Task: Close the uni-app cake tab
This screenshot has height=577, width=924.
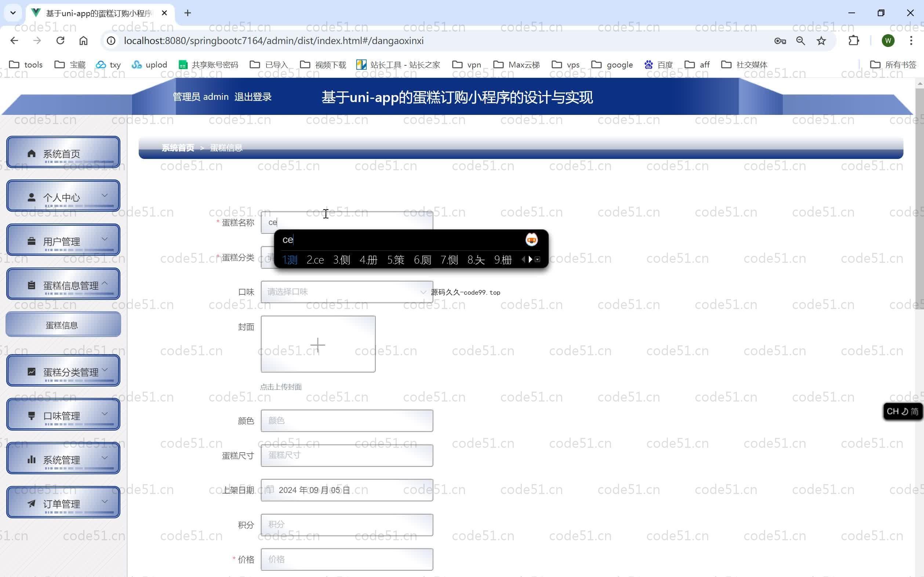Action: point(164,13)
